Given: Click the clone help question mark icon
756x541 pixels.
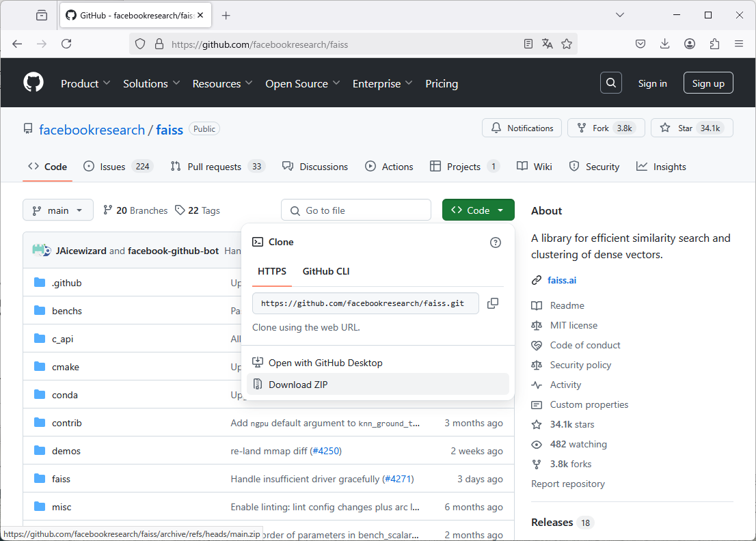Looking at the screenshot, I should pos(495,242).
